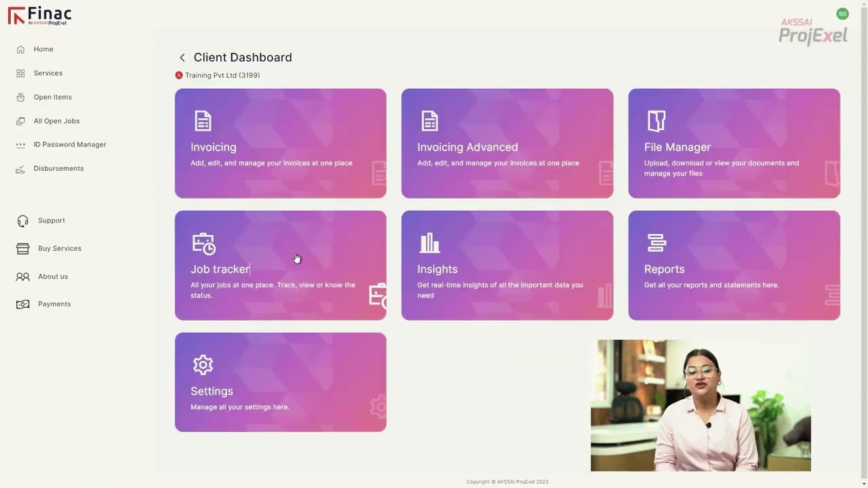Click the Disbursements sidebar icon
Image resolution: width=868 pixels, height=488 pixels.
point(20,169)
